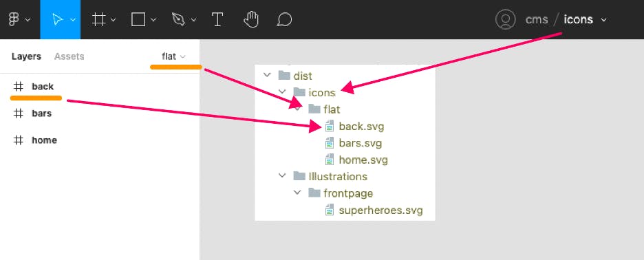Screen dimensions: 644x260
Task: Select the Frame tool
Action: pyautogui.click(x=98, y=19)
